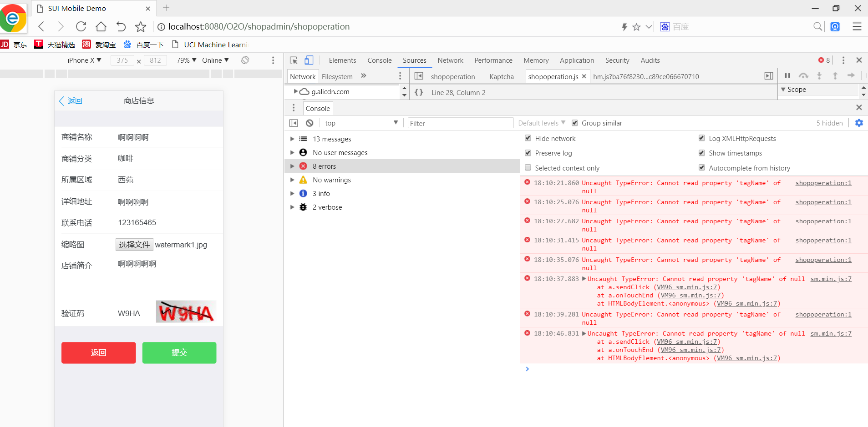Open the Default levels dropdown
The image size is (868, 427).
[x=541, y=123]
